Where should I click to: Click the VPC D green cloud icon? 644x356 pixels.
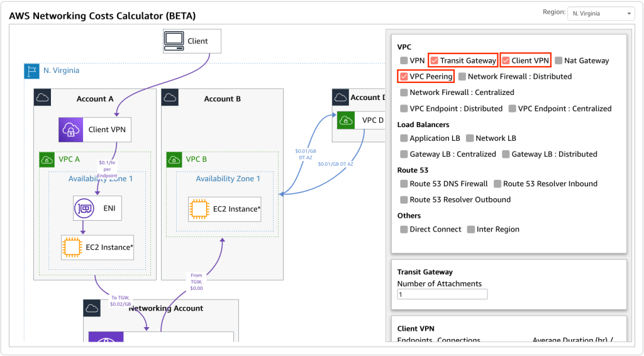point(346,120)
